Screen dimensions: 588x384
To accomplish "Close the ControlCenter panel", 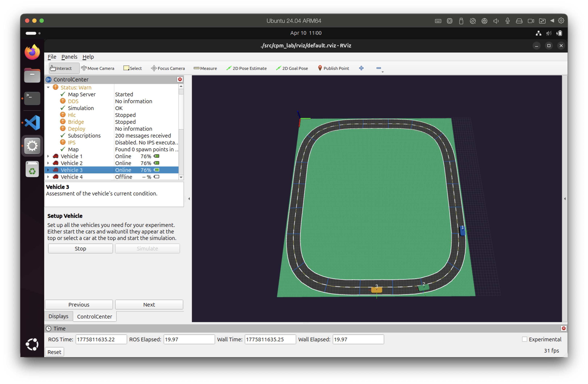I will click(x=180, y=79).
